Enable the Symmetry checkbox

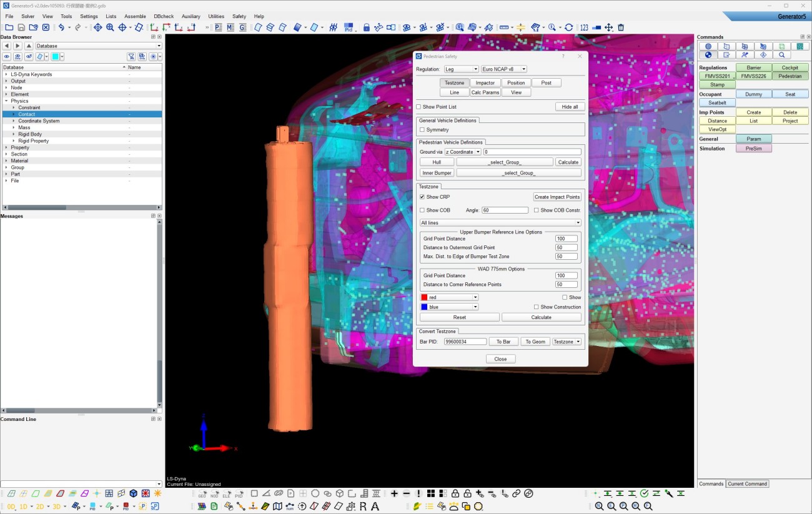(422, 130)
